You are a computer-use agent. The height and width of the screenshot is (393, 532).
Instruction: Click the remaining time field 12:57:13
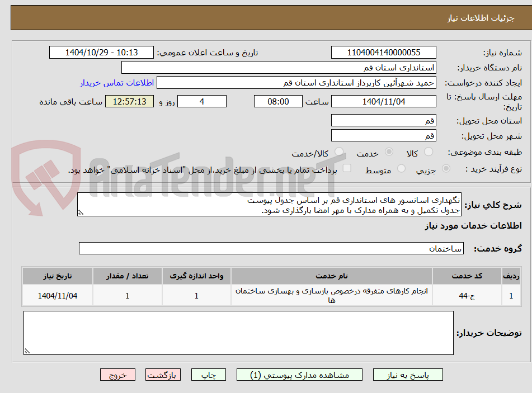pos(129,101)
